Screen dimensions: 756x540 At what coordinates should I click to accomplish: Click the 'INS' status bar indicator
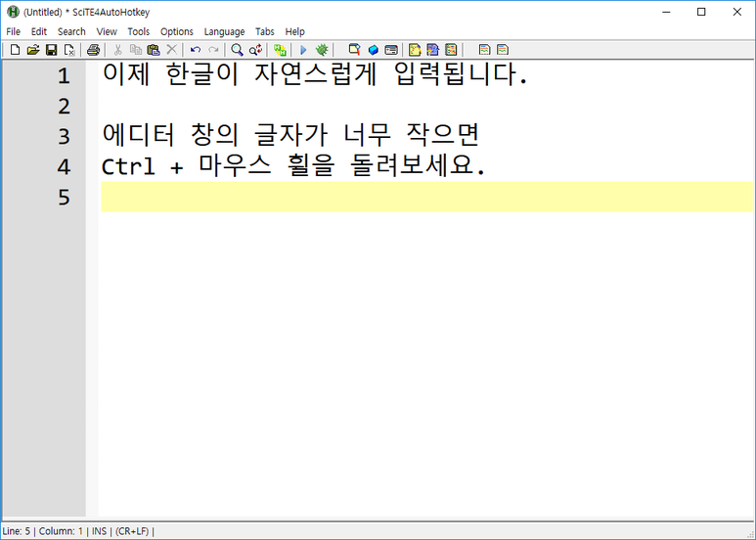99,531
